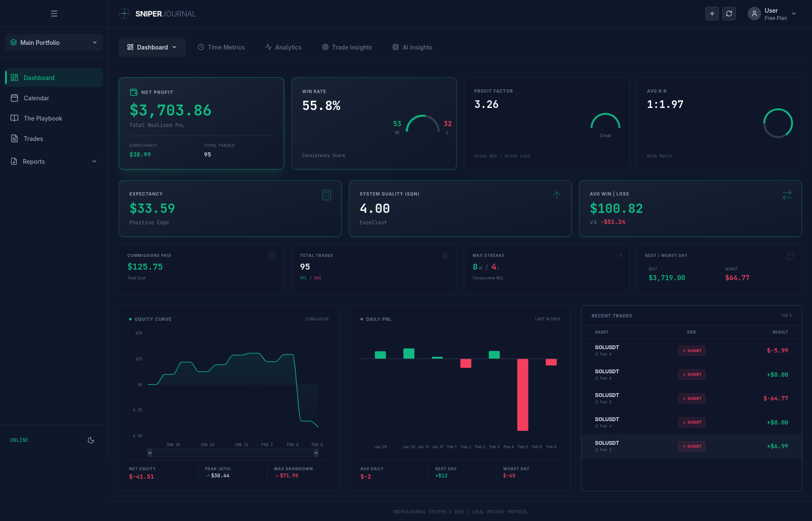
Task: Open the Main Portfolio dropdown
Action: [x=54, y=42]
